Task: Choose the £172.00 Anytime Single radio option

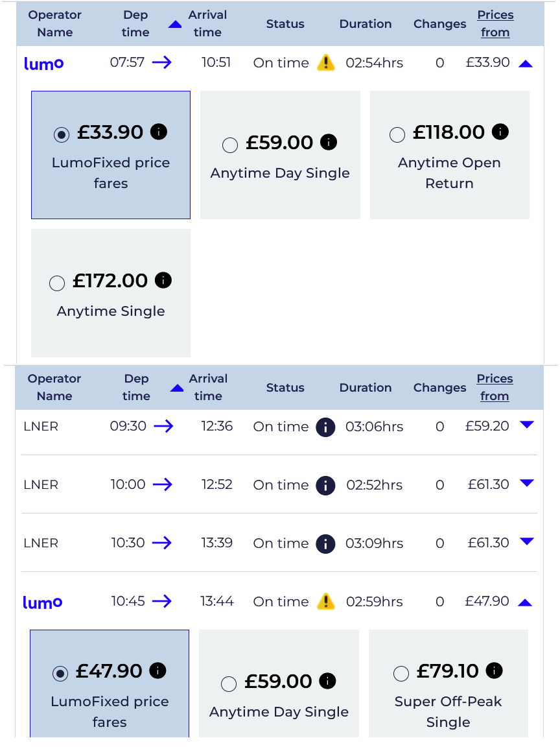Action: click(x=57, y=283)
